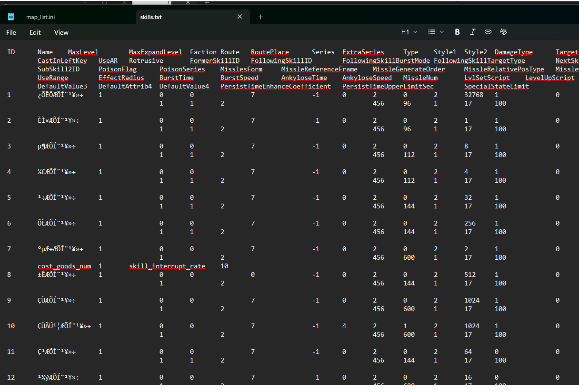Click the AnkyloseSpeed header word
This screenshot has height=392, width=579.
[x=367, y=78]
